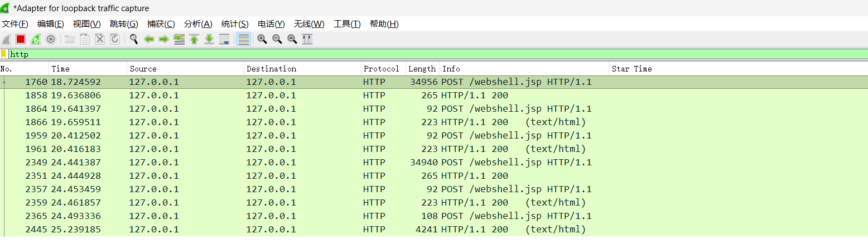Open the display filter bookmark menu

[x=4, y=54]
